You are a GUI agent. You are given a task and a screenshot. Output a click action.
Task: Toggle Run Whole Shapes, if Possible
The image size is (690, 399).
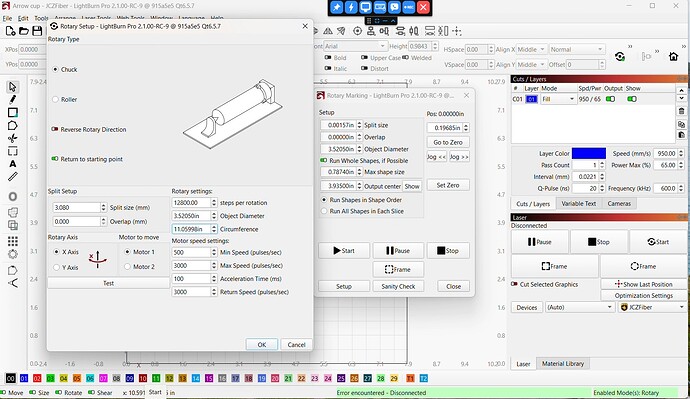tap(323, 161)
